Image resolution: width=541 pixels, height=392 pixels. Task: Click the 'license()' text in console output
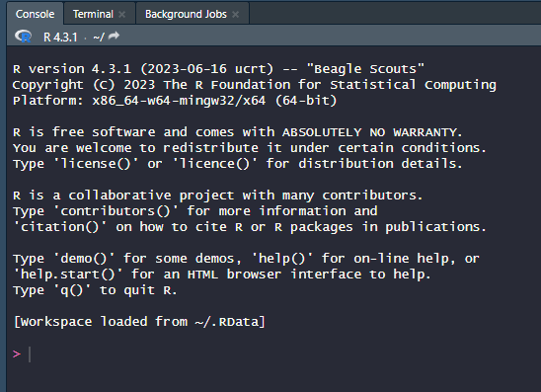[x=96, y=163]
